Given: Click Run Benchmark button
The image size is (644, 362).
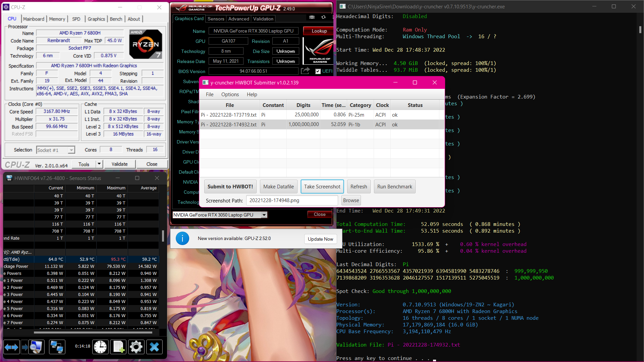Looking at the screenshot, I should click(394, 186).
